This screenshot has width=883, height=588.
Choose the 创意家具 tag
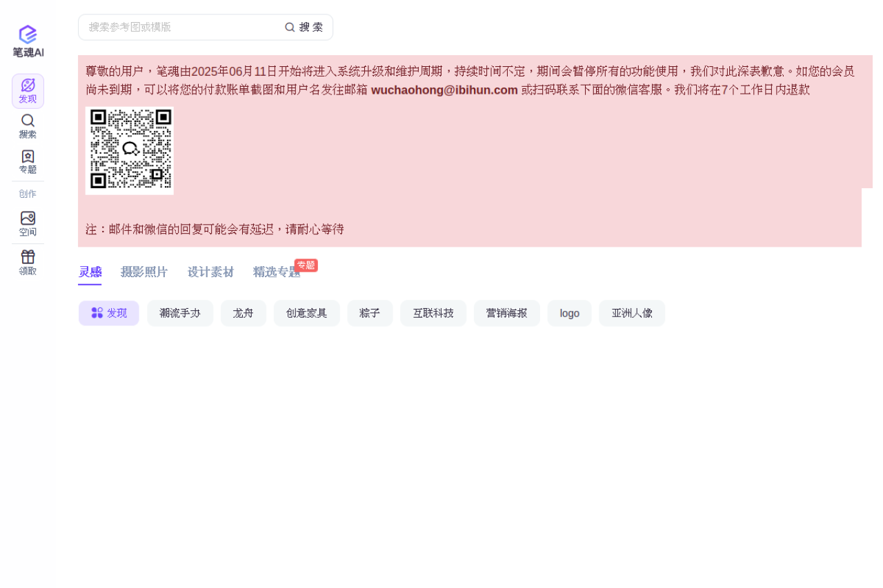click(x=306, y=313)
